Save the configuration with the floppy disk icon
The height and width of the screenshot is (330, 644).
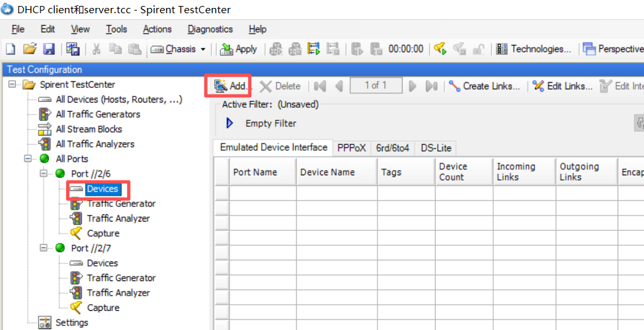(49, 50)
